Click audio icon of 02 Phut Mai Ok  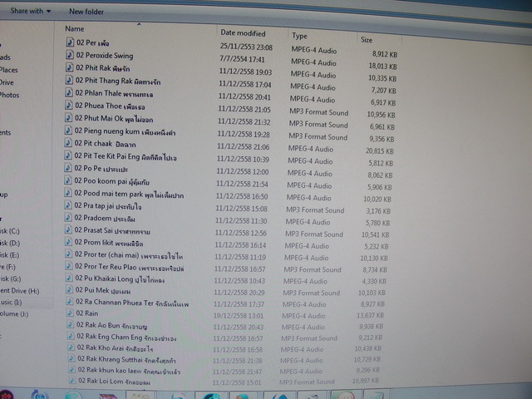click(68, 117)
